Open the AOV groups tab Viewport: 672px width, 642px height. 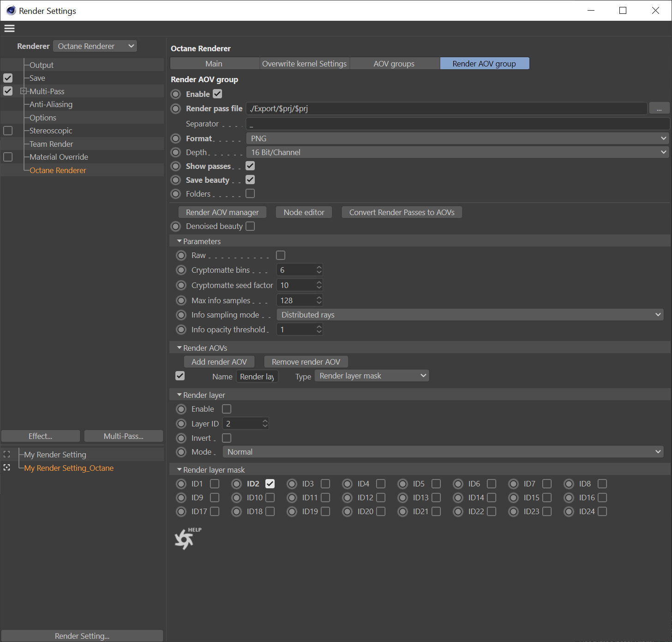tap(394, 64)
